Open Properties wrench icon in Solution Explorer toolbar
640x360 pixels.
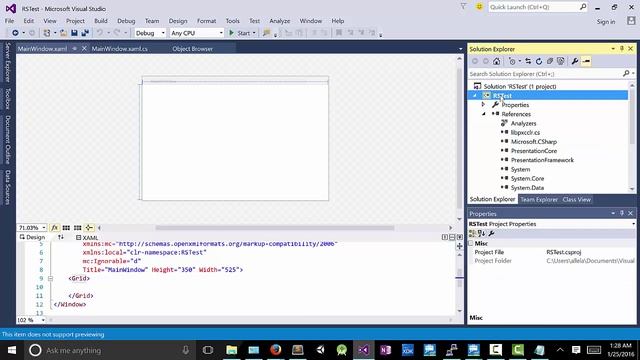point(575,61)
